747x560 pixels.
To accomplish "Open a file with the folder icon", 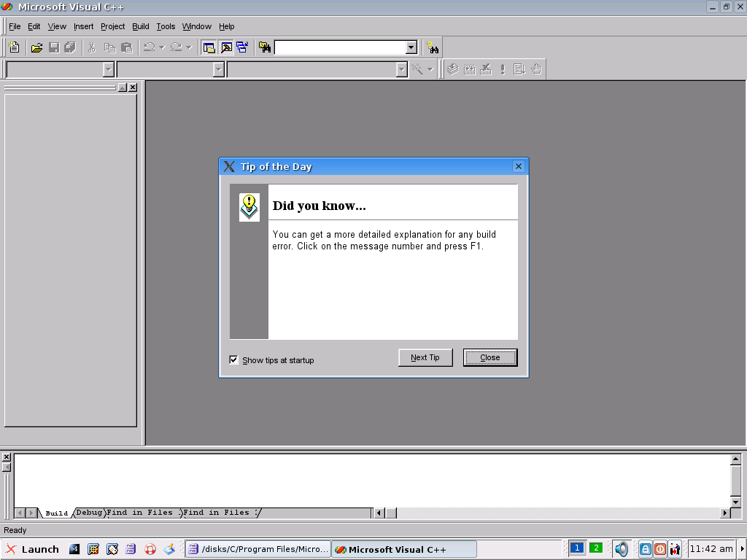I will [36, 47].
